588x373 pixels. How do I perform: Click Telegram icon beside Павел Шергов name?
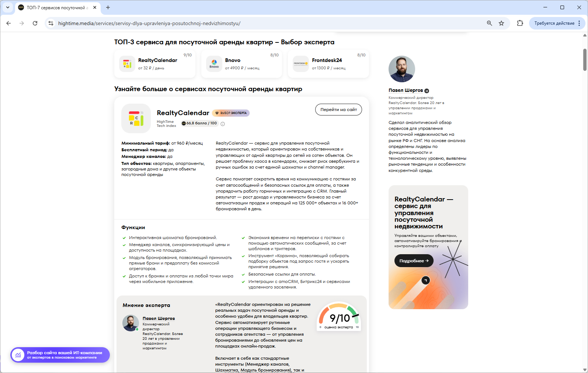(x=427, y=91)
